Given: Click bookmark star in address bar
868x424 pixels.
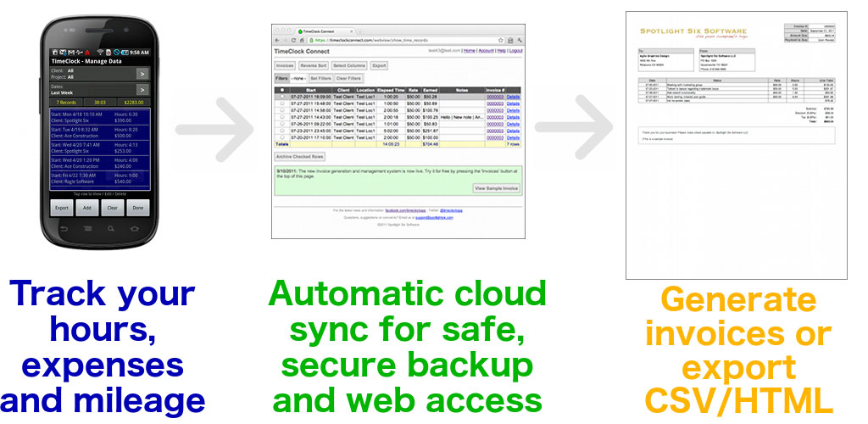Looking at the screenshot, I should tap(500, 41).
